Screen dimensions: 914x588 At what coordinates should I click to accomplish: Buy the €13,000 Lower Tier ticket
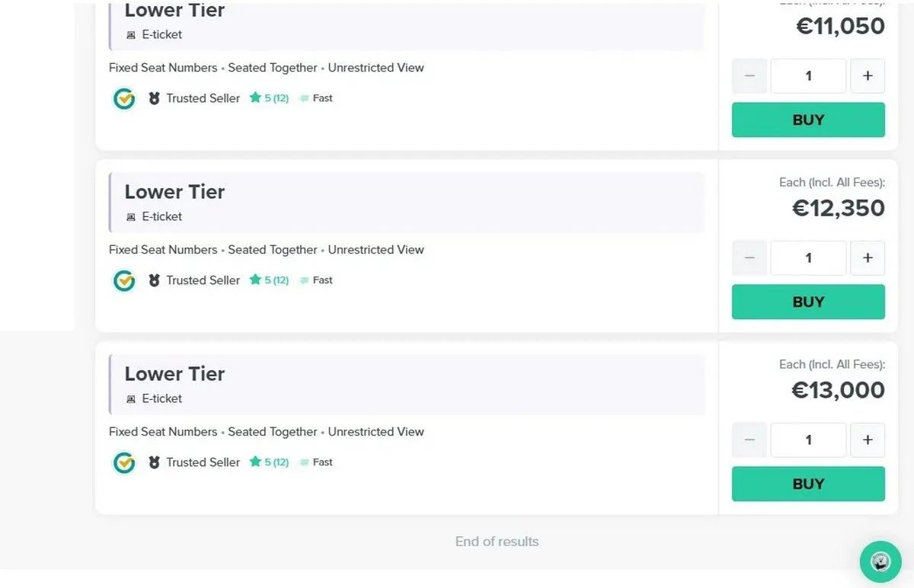click(x=808, y=484)
